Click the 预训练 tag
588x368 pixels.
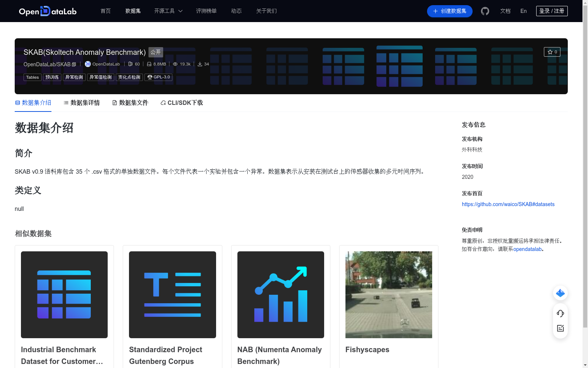52,77
